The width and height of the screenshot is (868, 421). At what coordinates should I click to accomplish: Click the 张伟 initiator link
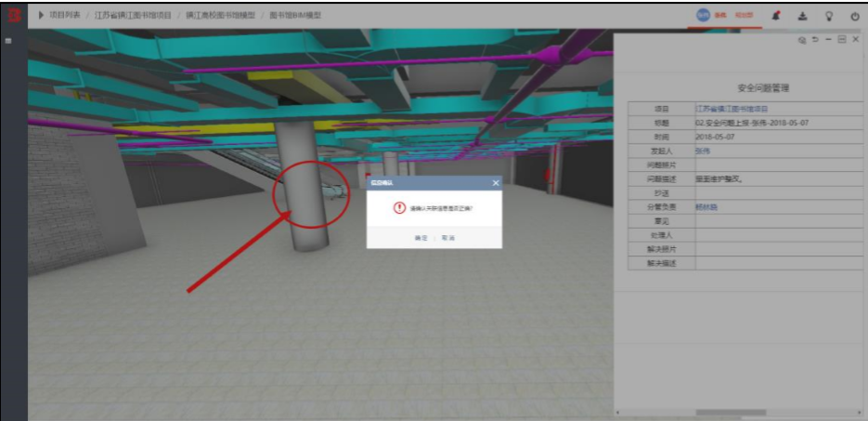(703, 151)
